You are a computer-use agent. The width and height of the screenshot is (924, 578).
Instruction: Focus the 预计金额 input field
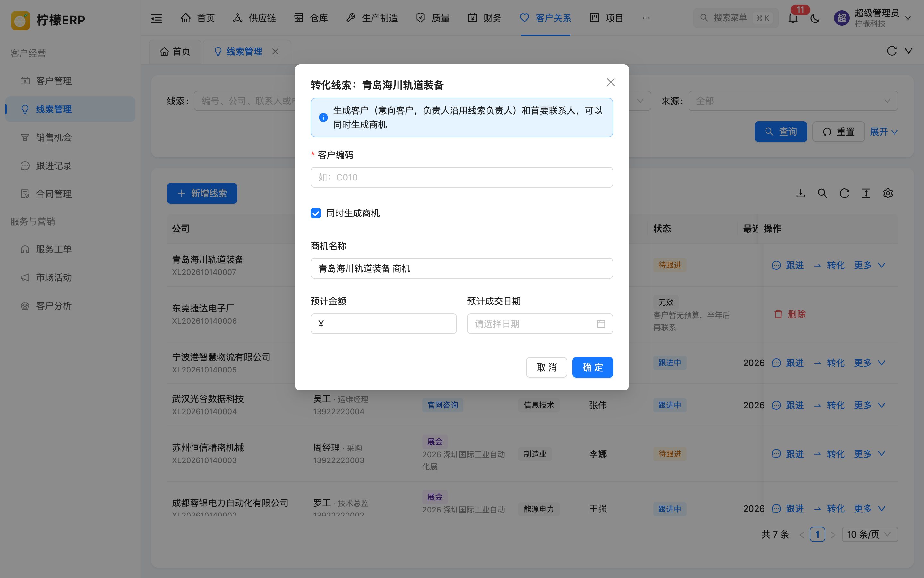click(x=383, y=324)
